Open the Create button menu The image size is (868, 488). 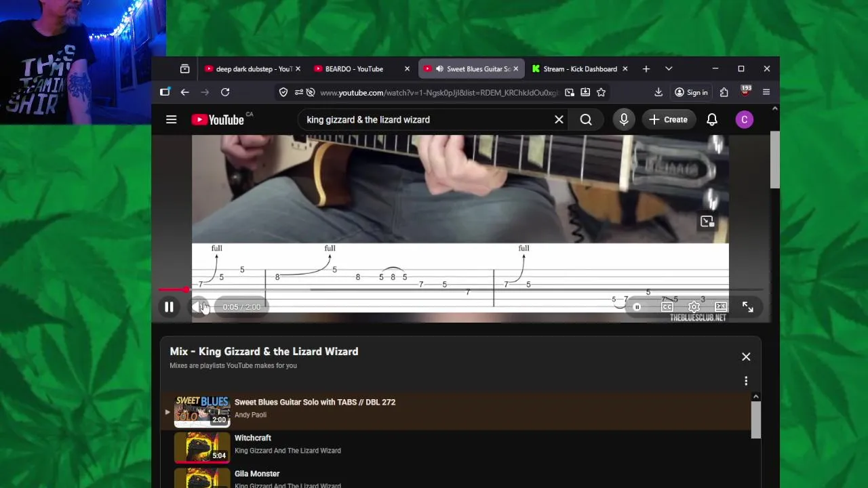pos(668,119)
